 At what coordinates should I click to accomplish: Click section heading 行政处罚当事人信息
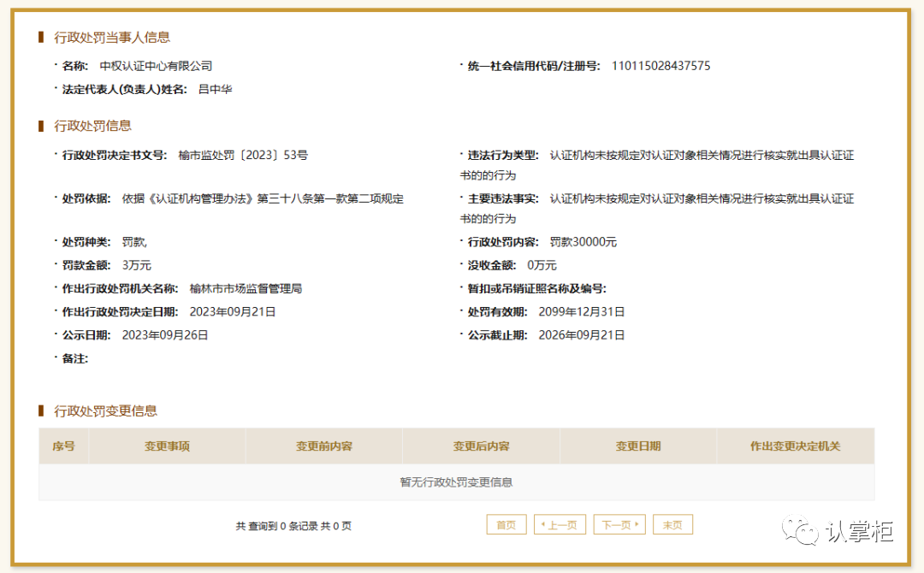[x=112, y=38]
